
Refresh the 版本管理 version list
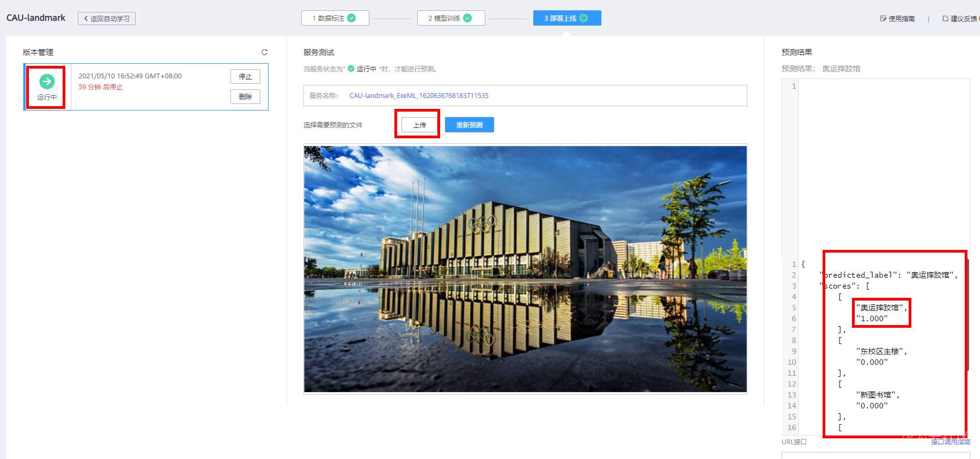[264, 52]
